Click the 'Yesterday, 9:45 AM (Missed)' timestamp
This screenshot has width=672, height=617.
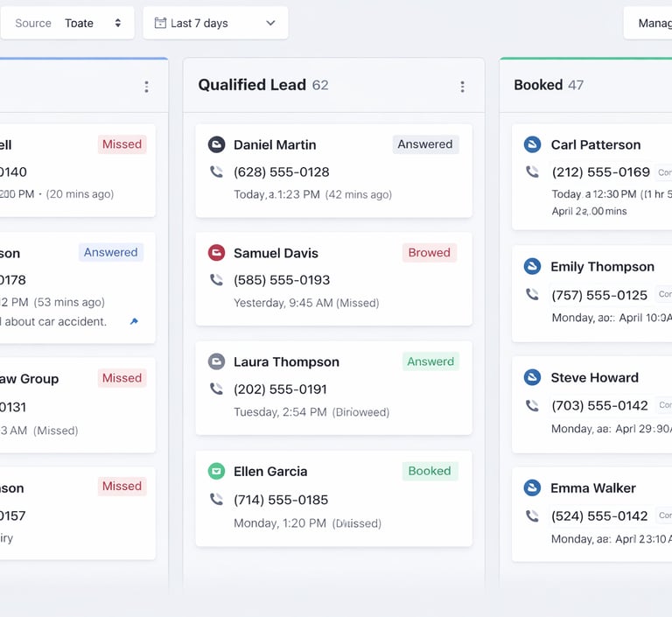[306, 303]
